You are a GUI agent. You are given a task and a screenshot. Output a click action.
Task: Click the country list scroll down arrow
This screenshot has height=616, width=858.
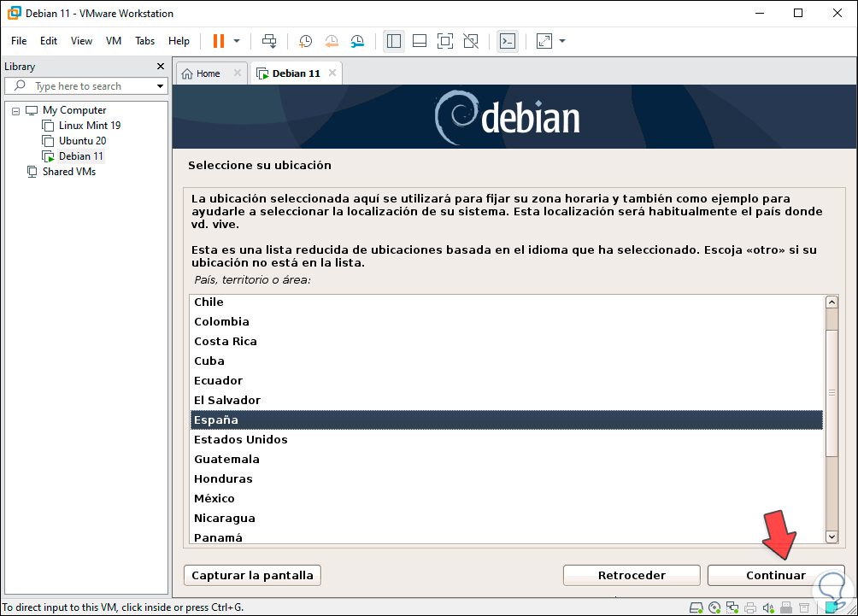[832, 537]
